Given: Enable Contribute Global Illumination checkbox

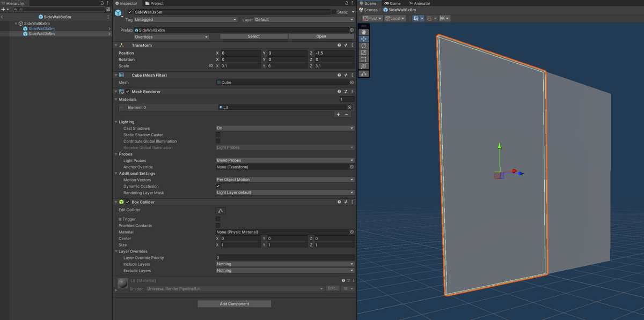Looking at the screenshot, I should pyautogui.click(x=218, y=142).
